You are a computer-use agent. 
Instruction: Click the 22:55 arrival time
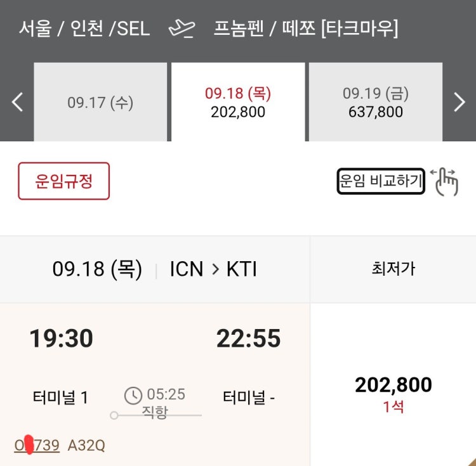[249, 339]
